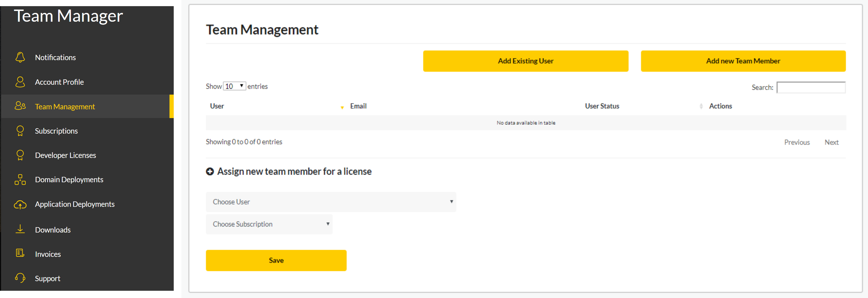Click Previous pagination link
868x298 pixels.
point(797,142)
